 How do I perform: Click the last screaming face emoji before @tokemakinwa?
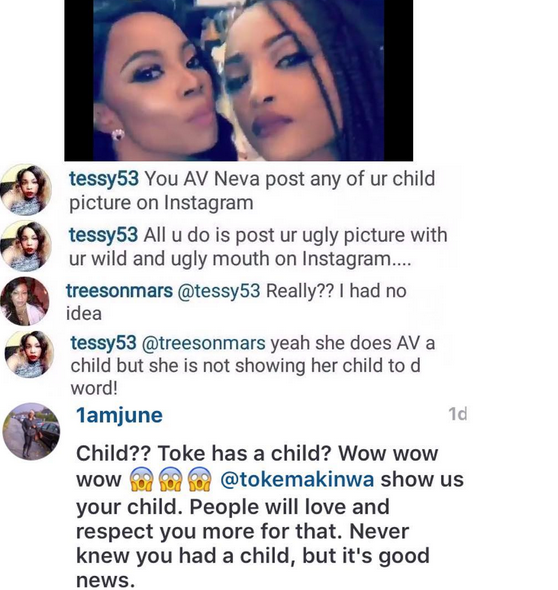point(199,480)
